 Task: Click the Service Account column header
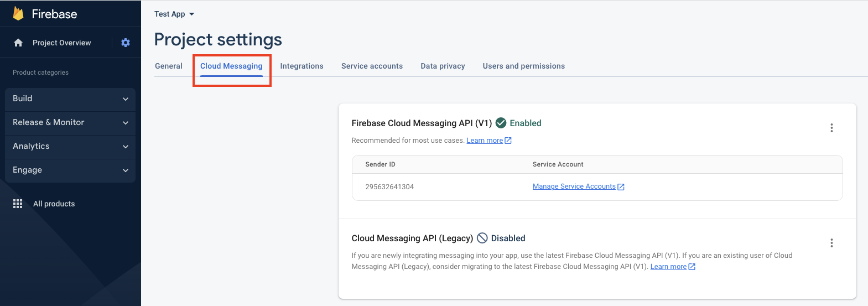pyautogui.click(x=558, y=164)
